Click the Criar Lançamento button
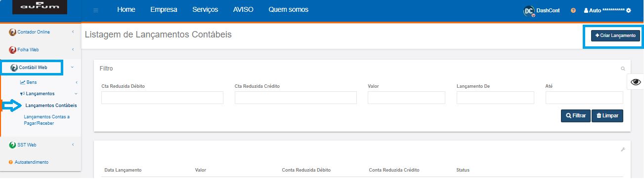This screenshot has width=644, height=179. 615,36
